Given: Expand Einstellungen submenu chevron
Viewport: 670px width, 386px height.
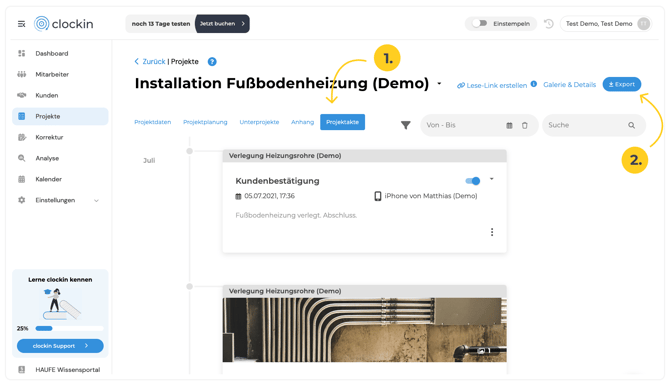Looking at the screenshot, I should (x=96, y=200).
